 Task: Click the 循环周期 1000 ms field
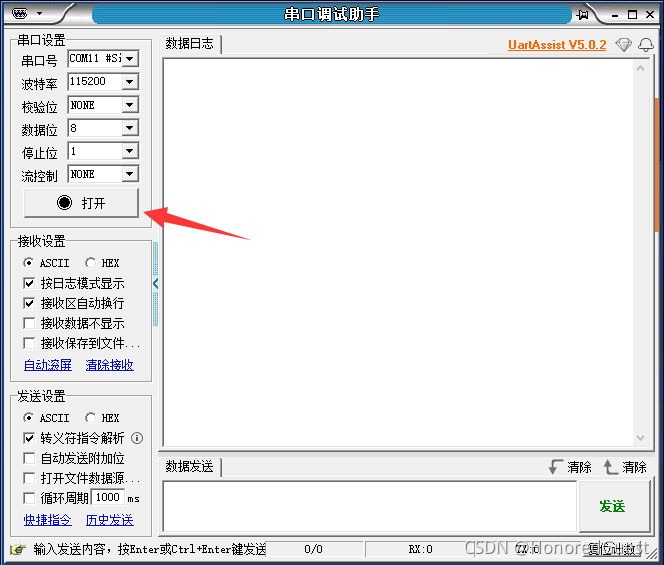[108, 498]
